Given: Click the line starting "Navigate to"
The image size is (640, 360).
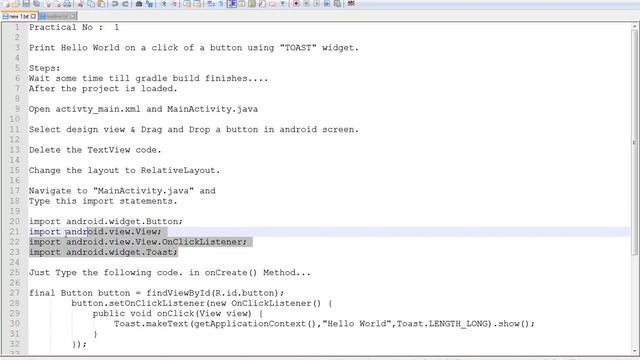Looking at the screenshot, I should pyautogui.click(x=122, y=191).
